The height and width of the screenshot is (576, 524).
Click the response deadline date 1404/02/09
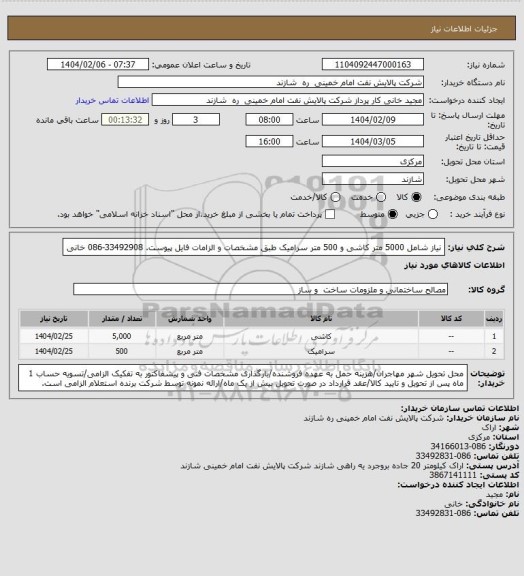tap(373, 120)
